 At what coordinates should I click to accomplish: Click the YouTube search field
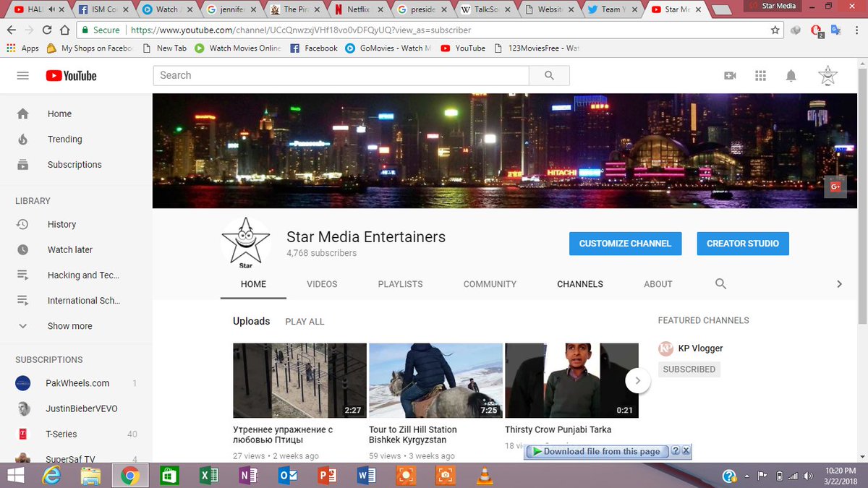click(341, 76)
